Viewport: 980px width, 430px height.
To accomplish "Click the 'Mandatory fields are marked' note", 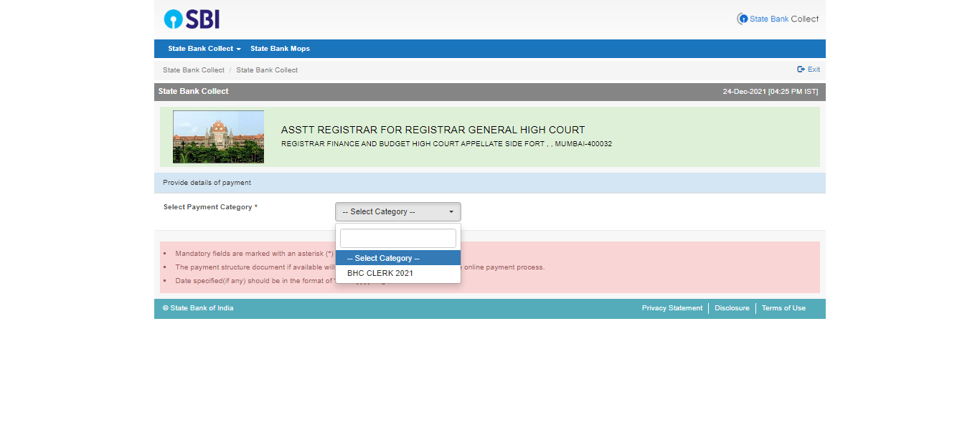I will (x=255, y=254).
